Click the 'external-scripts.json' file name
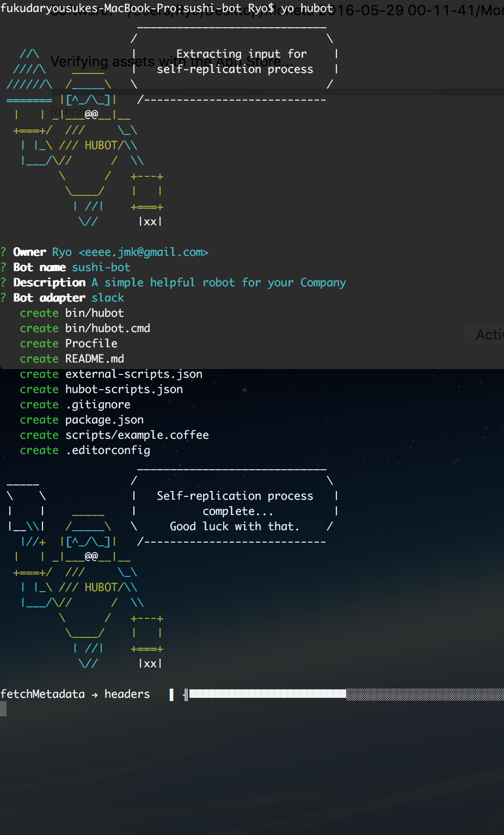 (134, 374)
